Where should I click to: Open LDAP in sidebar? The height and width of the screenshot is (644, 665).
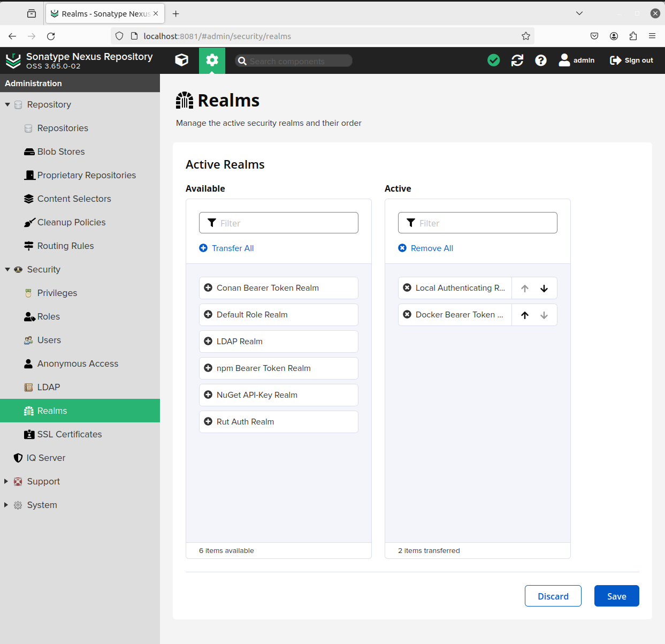click(x=80, y=387)
